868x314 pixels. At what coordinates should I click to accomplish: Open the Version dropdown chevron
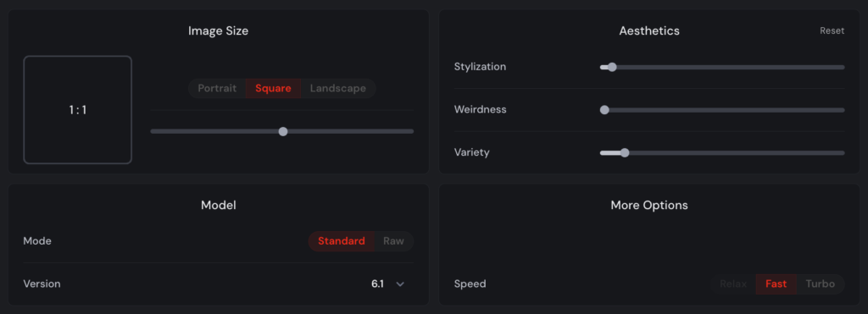[x=400, y=284]
